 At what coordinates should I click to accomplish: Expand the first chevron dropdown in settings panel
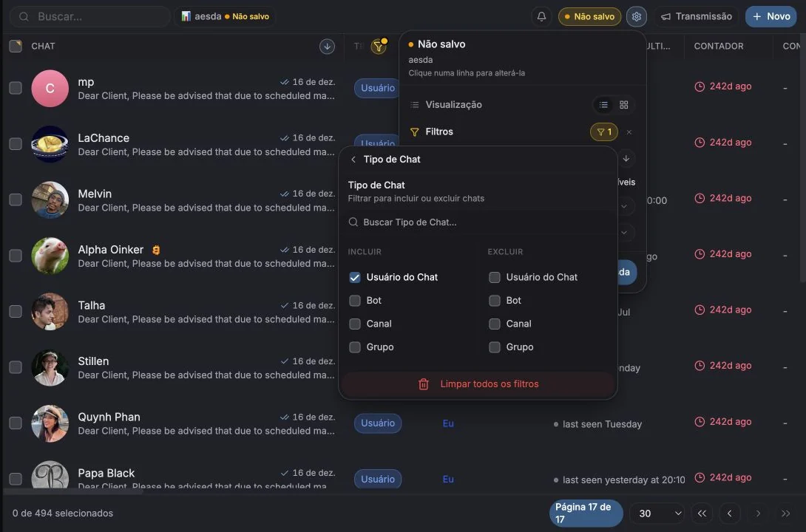tap(624, 206)
